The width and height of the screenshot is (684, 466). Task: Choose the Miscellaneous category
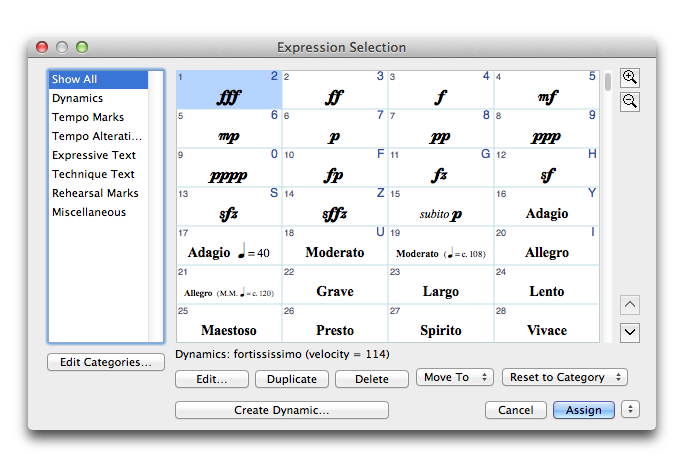tap(98, 212)
